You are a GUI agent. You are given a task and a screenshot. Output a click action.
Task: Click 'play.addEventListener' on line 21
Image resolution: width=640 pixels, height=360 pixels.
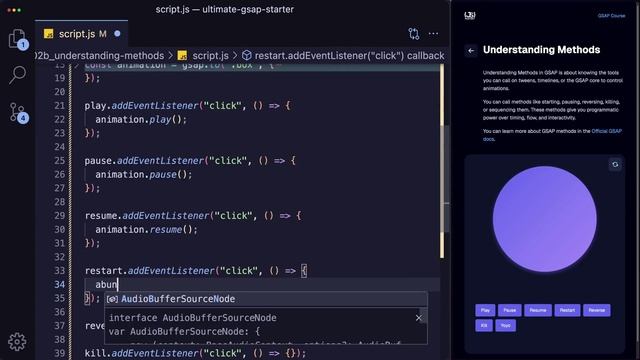(x=141, y=106)
